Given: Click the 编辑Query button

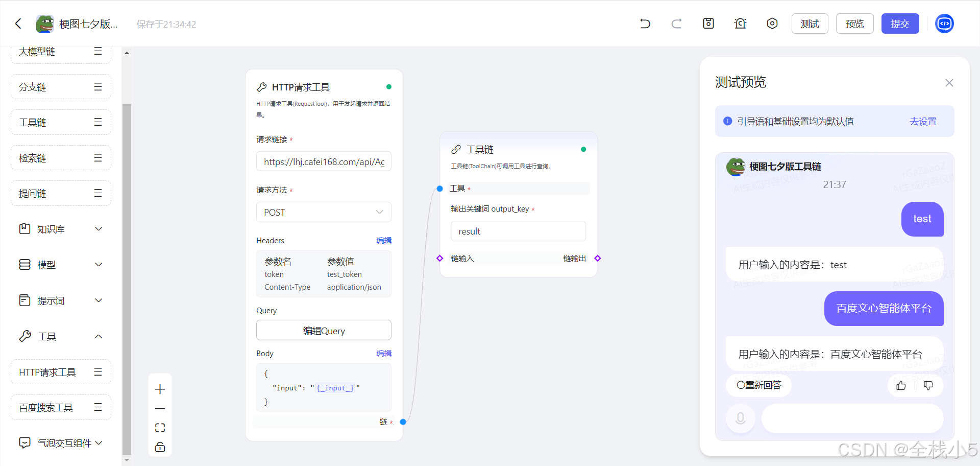Looking at the screenshot, I should 324,331.
